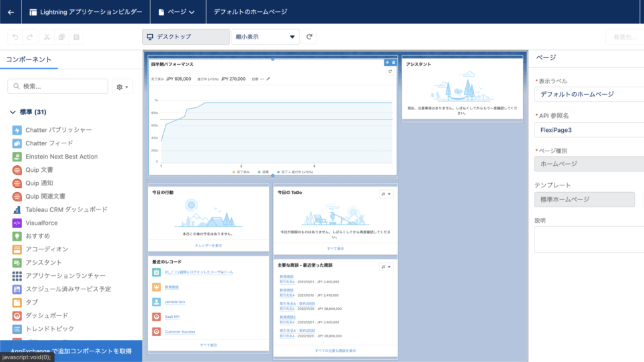Delete the 四半期パフォーマンス component via trash icon
The image size is (644, 362).
point(394,63)
